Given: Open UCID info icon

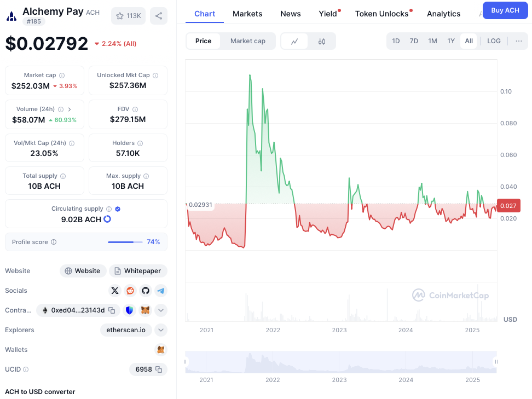Looking at the screenshot, I should point(26,369).
